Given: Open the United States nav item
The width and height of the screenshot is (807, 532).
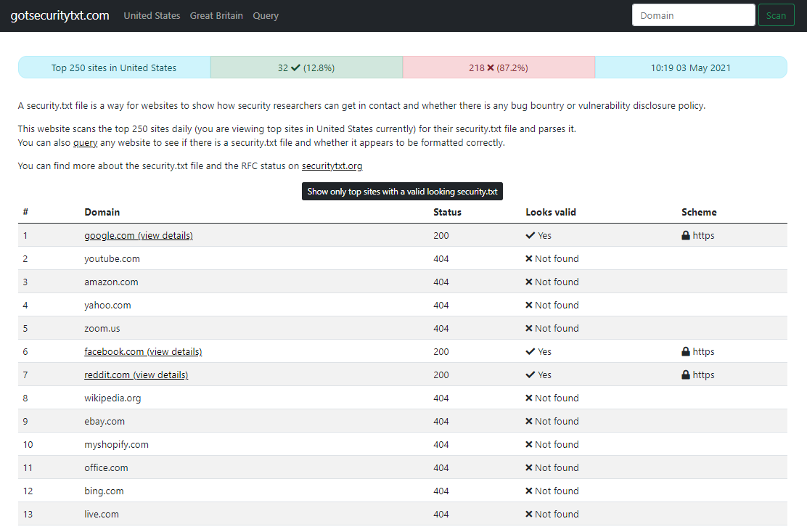Looking at the screenshot, I should 152,16.
